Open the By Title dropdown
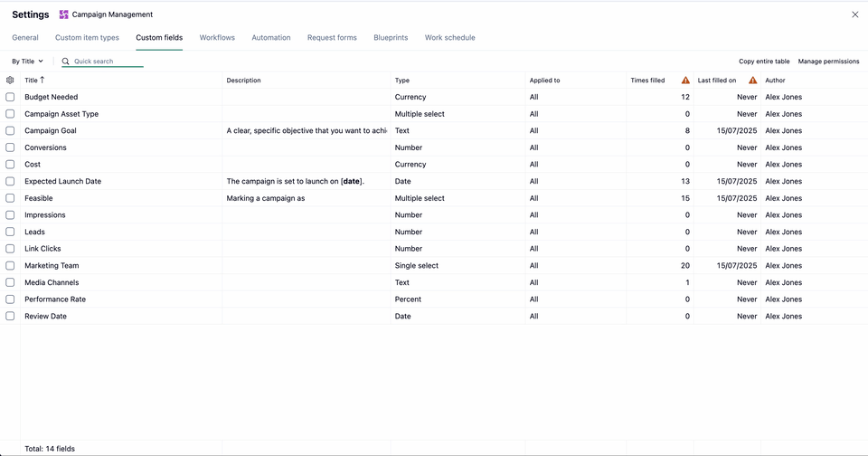 point(27,62)
